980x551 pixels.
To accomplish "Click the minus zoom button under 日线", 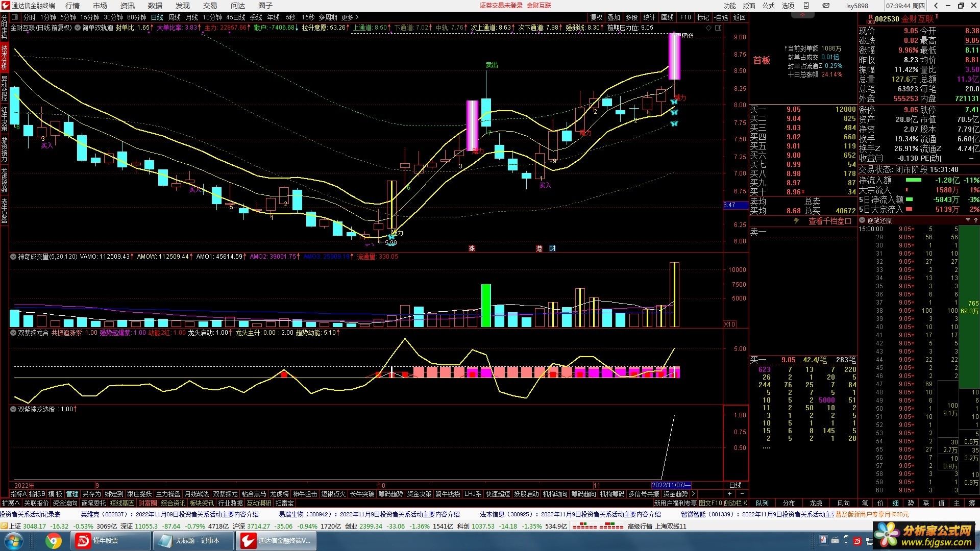I will tap(742, 494).
